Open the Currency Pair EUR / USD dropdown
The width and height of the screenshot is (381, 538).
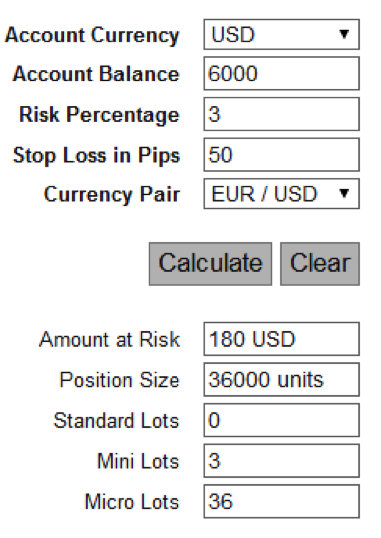click(281, 194)
